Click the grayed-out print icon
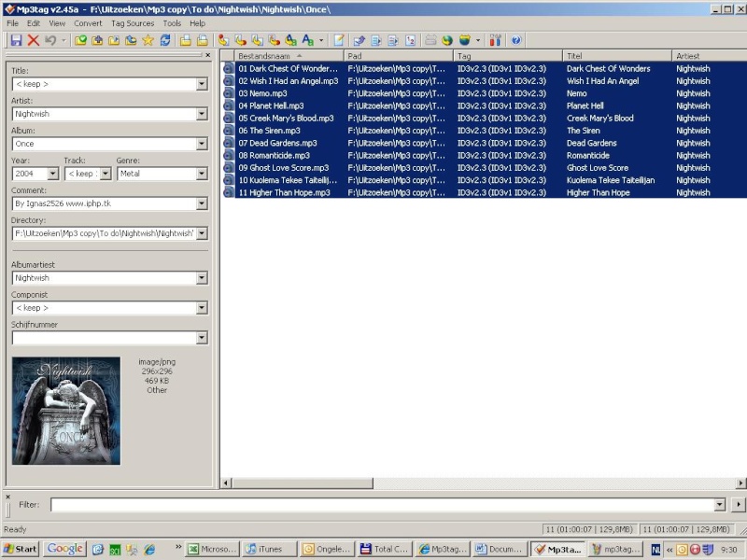The height and width of the screenshot is (560, 747). [430, 40]
